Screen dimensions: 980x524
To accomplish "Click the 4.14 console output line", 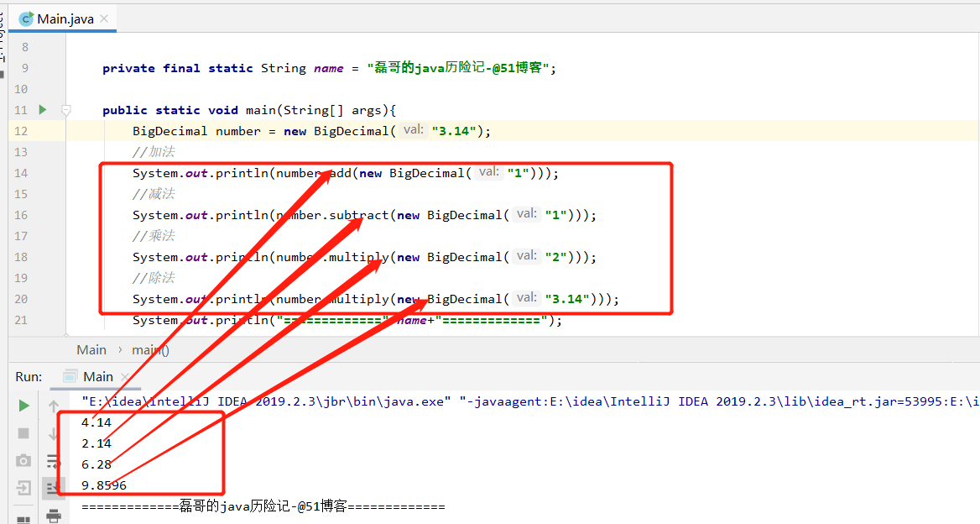I will pyautogui.click(x=96, y=422).
